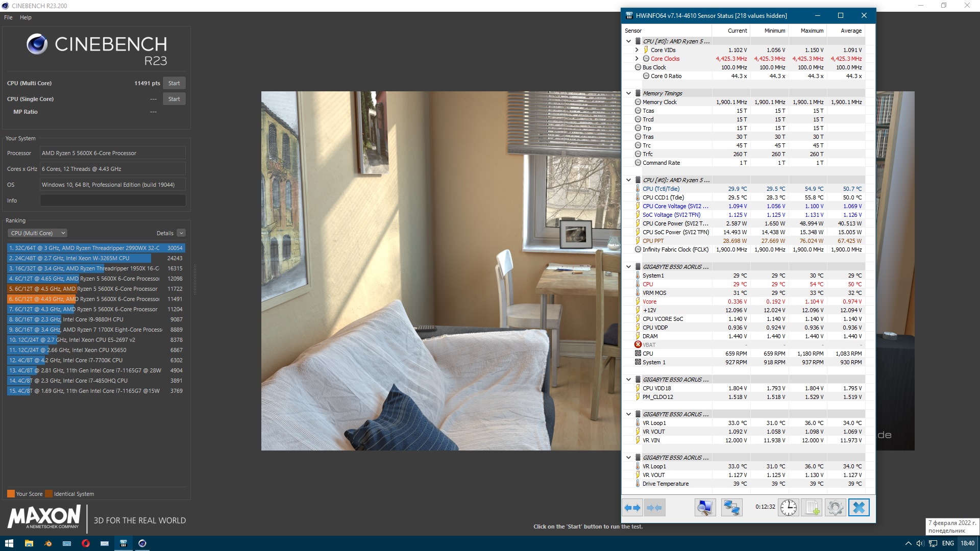Click the Info text field
The height and width of the screenshot is (551, 980).
[x=113, y=201]
